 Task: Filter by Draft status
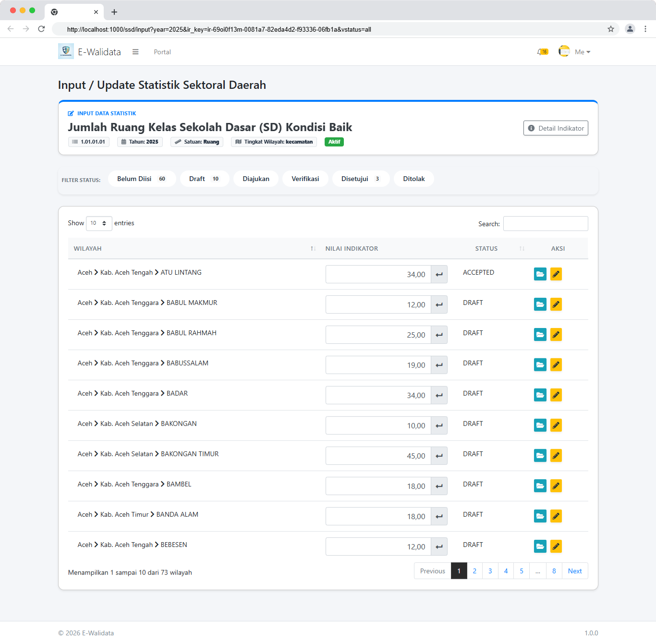(204, 179)
